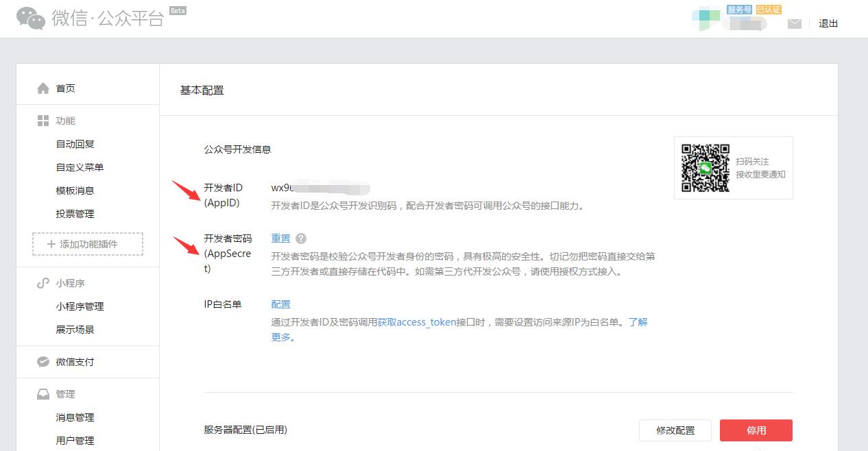
Task: Click the 小程序 mini program icon
Action: tap(43, 283)
